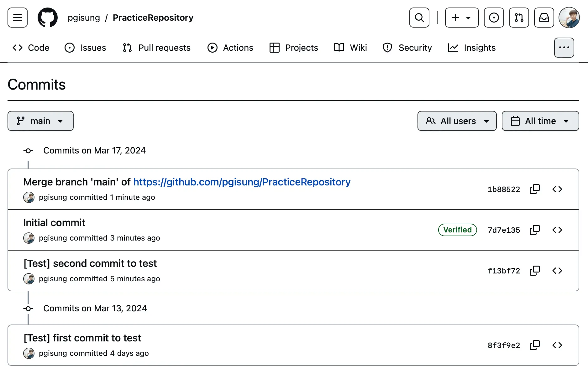Image resolution: width=588 pixels, height=374 pixels.
Task: Open the more options ellipsis button
Action: click(x=564, y=48)
